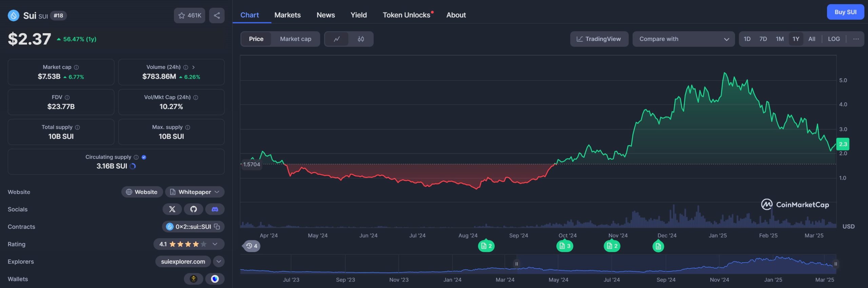Open the share icon button
Image resolution: width=868 pixels, height=288 pixels.
click(x=217, y=16)
